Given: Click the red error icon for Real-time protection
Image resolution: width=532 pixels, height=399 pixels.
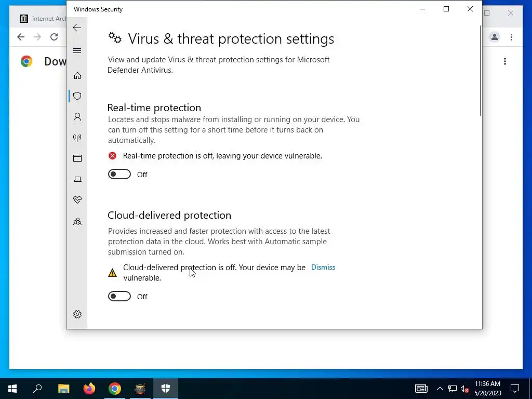Looking at the screenshot, I should [x=112, y=156].
